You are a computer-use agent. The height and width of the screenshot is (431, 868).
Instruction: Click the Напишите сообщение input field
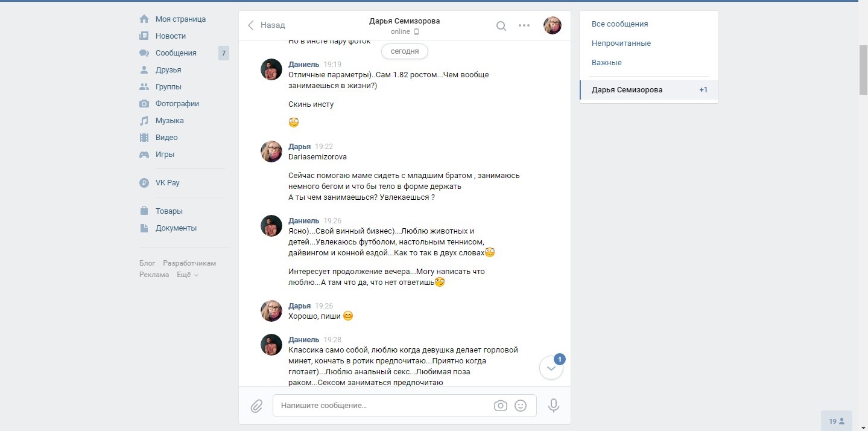[x=384, y=406]
